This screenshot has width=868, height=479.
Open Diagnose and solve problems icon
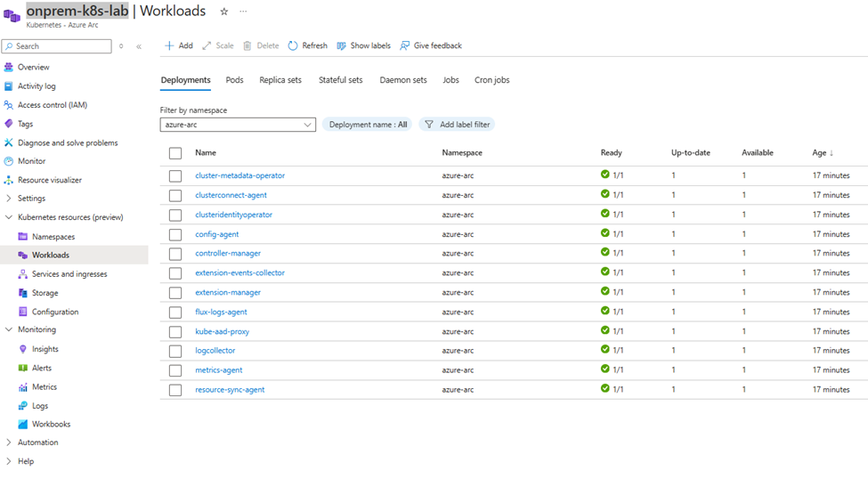[8, 142]
